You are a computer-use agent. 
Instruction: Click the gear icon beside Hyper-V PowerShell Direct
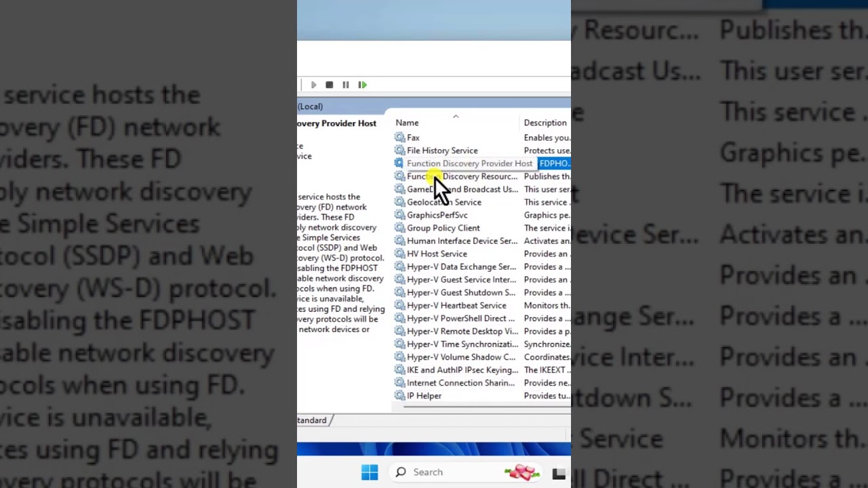(x=399, y=318)
